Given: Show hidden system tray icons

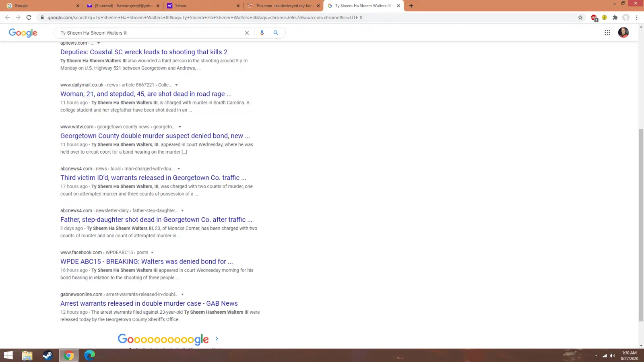Looking at the screenshot, I should pos(596,356).
